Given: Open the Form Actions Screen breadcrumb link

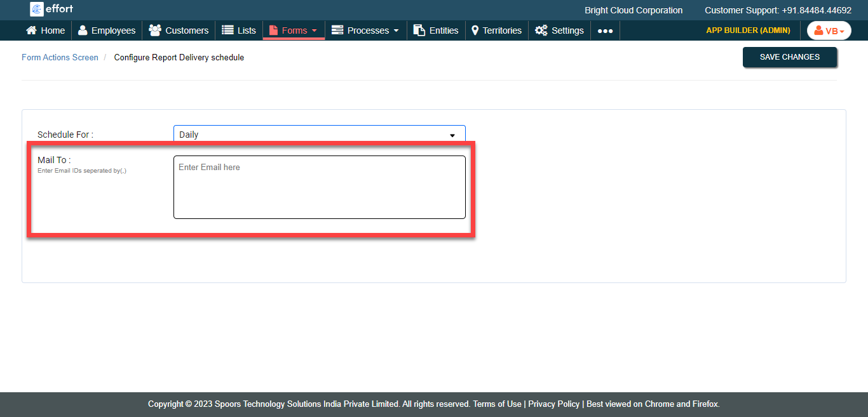Looking at the screenshot, I should pos(60,57).
